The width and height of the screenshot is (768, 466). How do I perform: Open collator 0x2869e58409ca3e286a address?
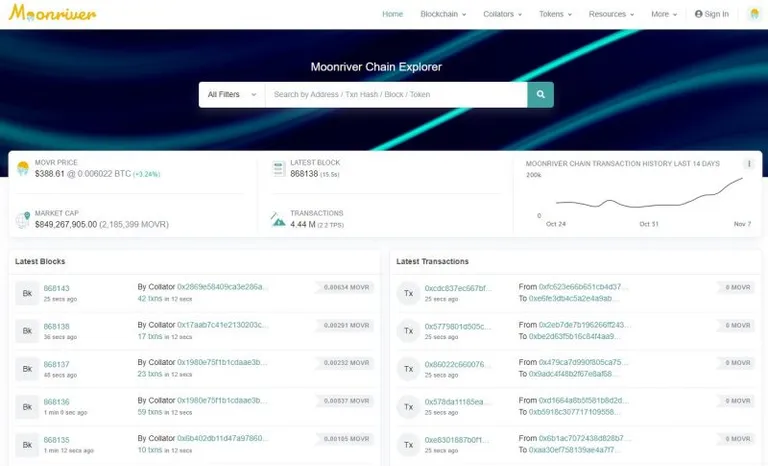(222, 287)
